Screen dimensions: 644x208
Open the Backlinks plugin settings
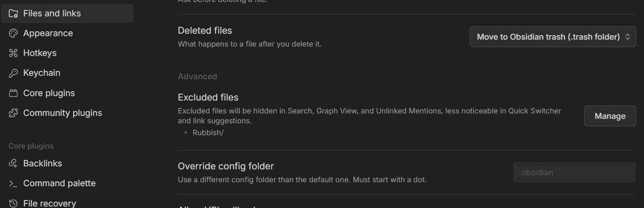[x=43, y=163]
